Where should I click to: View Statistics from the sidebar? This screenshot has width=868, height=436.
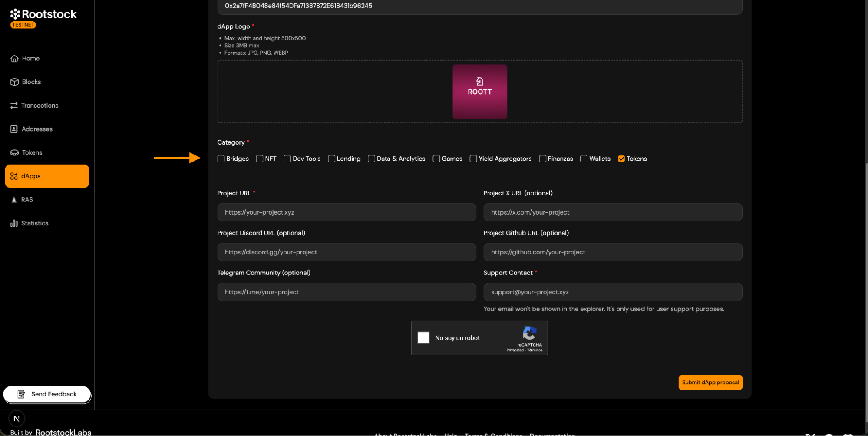(34, 223)
